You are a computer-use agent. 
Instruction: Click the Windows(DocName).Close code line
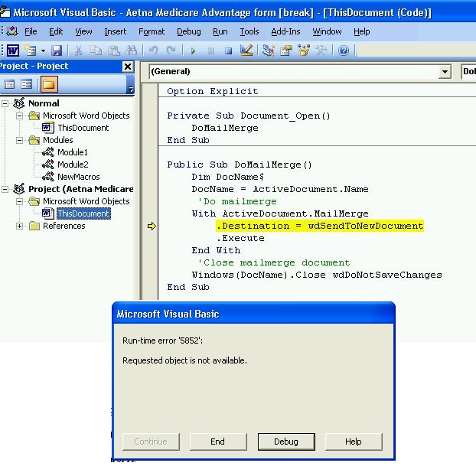[317, 275]
